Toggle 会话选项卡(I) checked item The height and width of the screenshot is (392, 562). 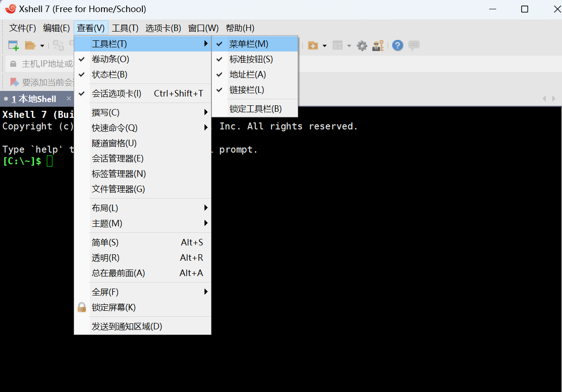tap(142, 93)
